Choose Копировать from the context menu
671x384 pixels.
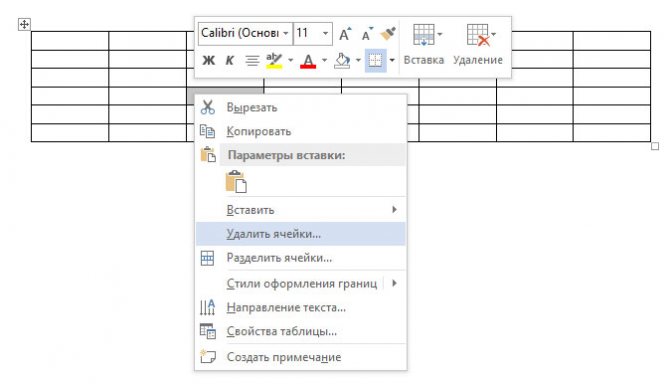click(x=300, y=131)
